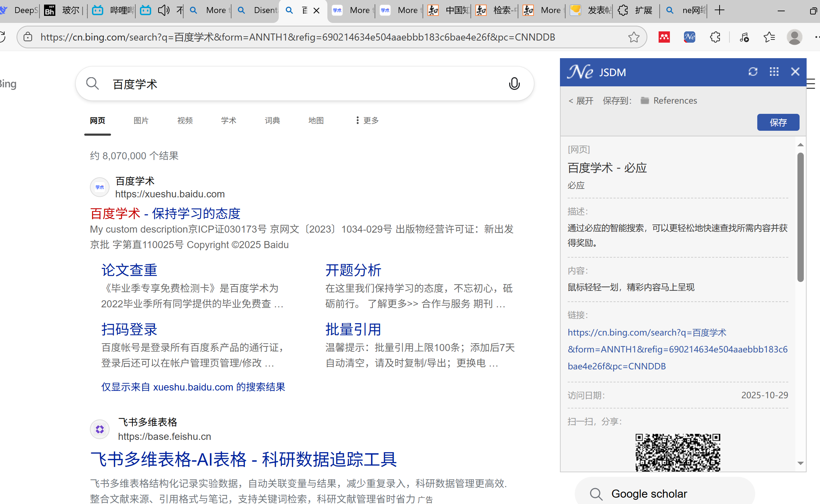Click the refresh icon in JSDM panel
Image resolution: width=820 pixels, height=504 pixels.
[753, 72]
